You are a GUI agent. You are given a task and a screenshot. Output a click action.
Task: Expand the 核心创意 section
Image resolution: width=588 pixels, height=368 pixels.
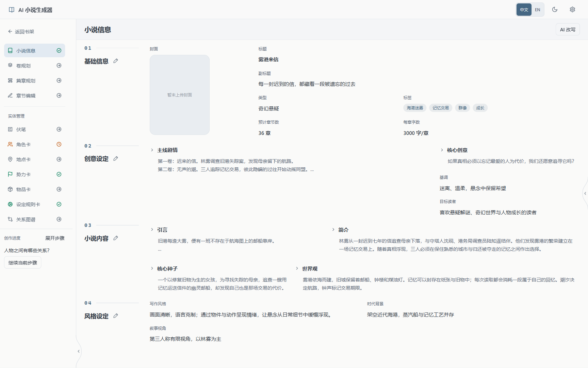tap(454, 150)
